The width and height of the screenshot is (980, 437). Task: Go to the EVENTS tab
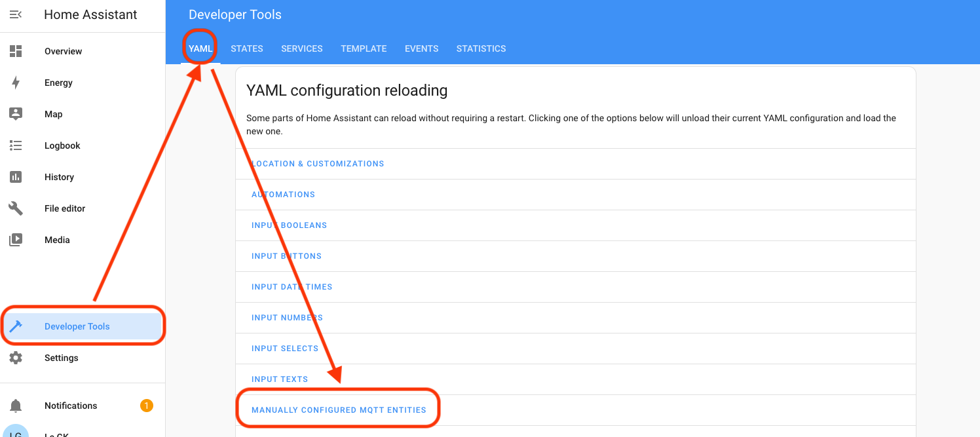[421, 48]
